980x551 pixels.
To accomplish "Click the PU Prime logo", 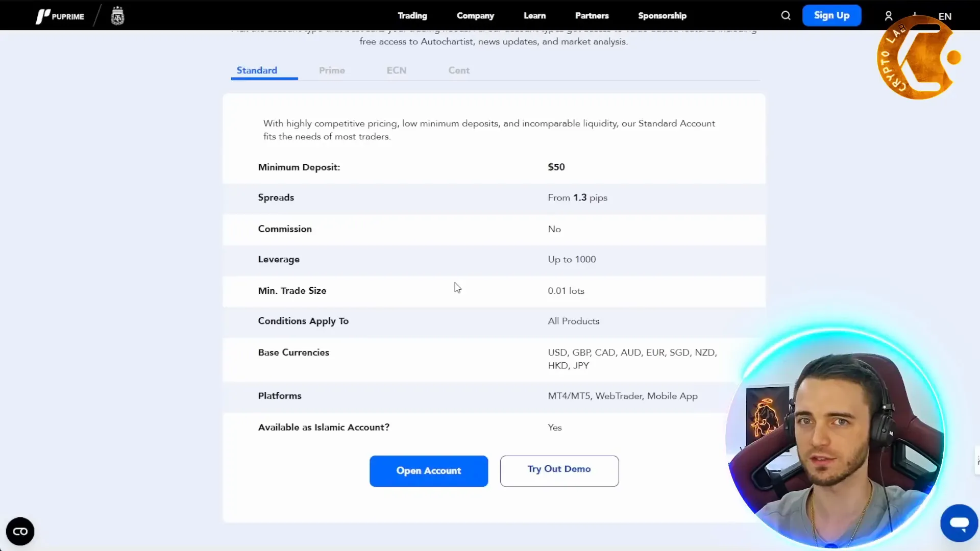I will point(60,16).
